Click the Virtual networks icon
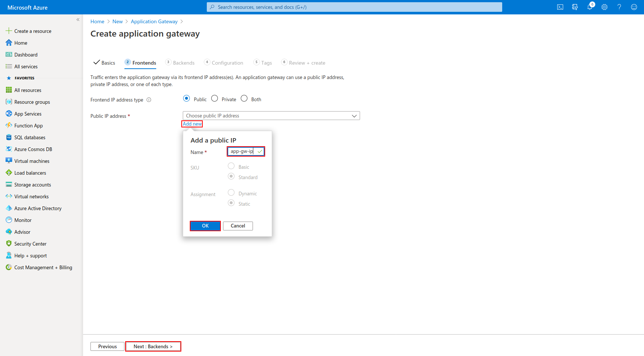Screen dimensions: 644x356 (9, 196)
